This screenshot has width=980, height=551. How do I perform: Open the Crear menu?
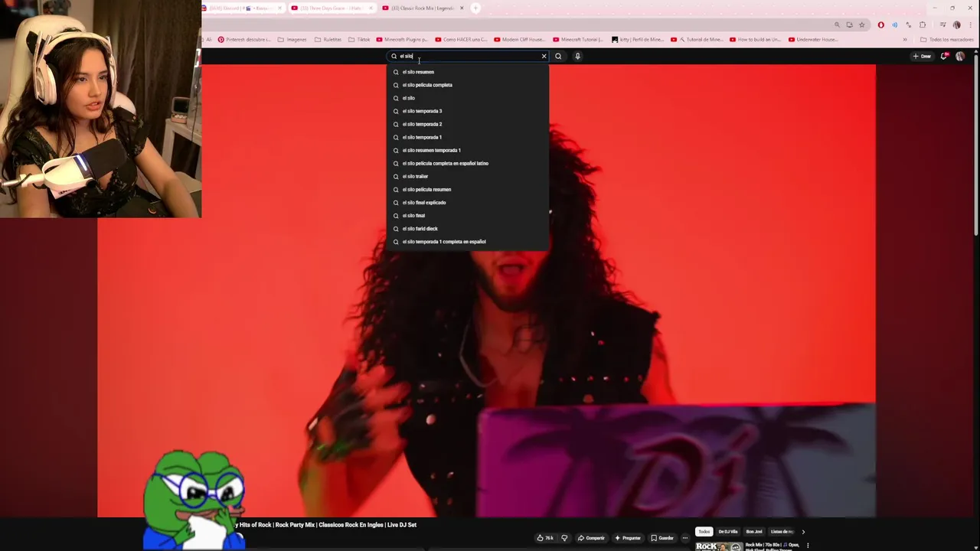click(922, 56)
